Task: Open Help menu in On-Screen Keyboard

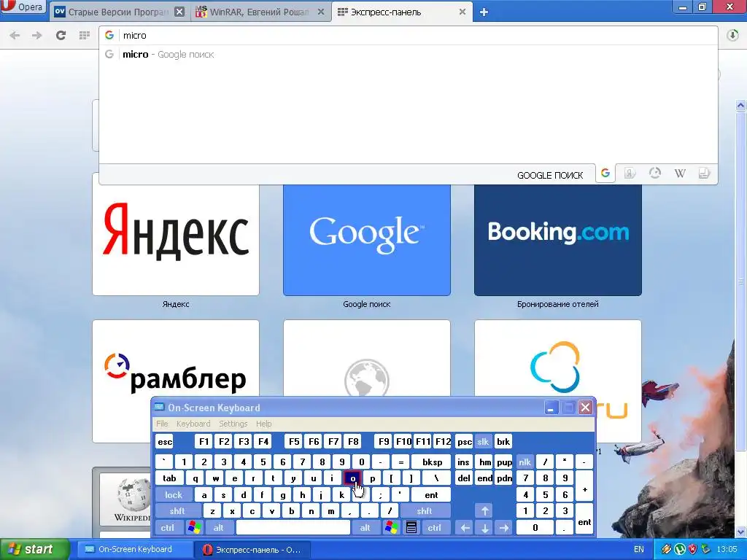Action: pyautogui.click(x=263, y=424)
